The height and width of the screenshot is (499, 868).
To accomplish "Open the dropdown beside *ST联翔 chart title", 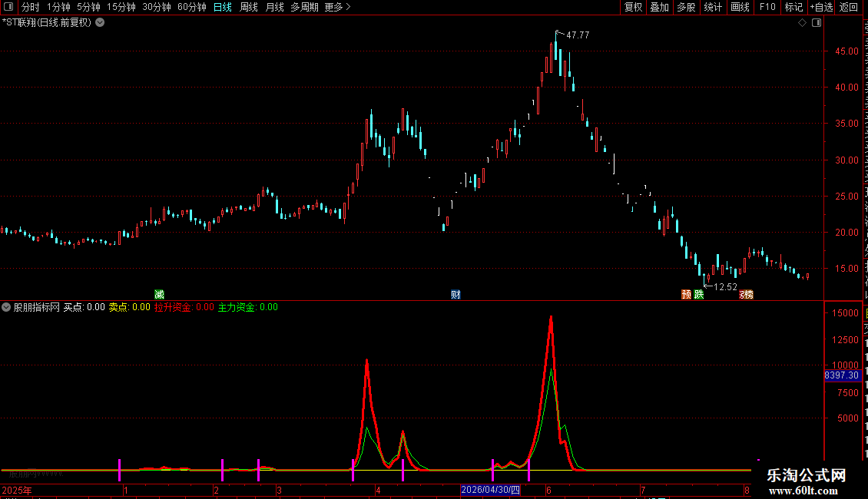I will tap(100, 23).
